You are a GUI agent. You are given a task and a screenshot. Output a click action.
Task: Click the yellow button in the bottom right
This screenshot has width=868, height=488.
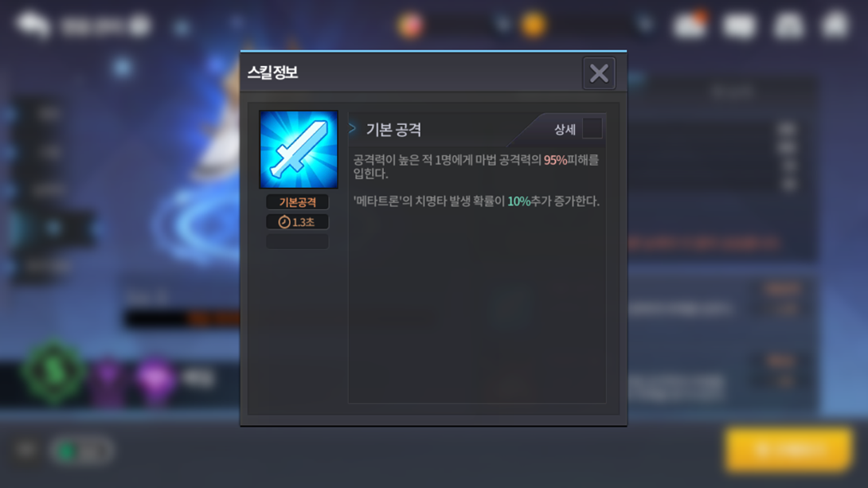[789, 449]
